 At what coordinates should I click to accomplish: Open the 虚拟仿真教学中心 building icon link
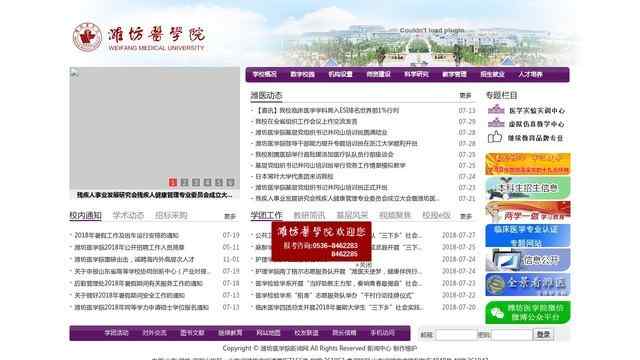click(496, 123)
